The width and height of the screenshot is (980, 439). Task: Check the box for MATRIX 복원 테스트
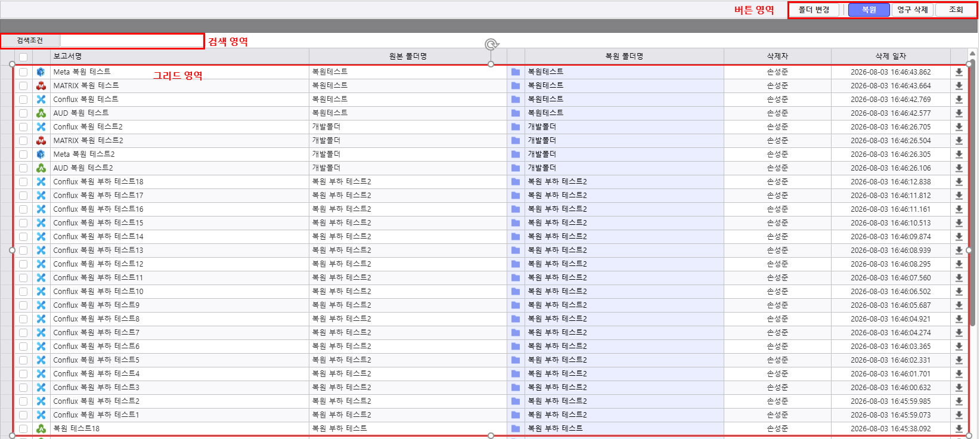23,85
